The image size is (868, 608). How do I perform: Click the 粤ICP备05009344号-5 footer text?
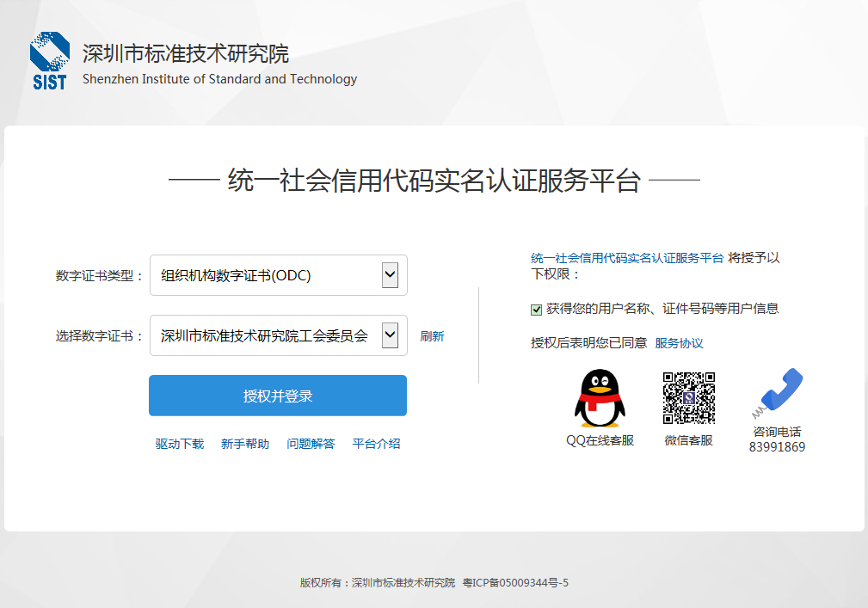(515, 583)
